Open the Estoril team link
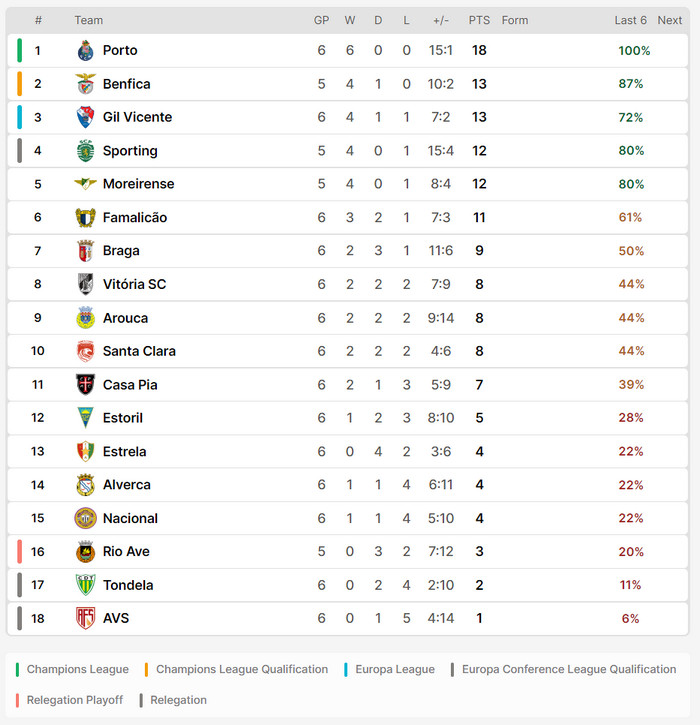Image resolution: width=700 pixels, height=725 pixels. tap(124, 418)
